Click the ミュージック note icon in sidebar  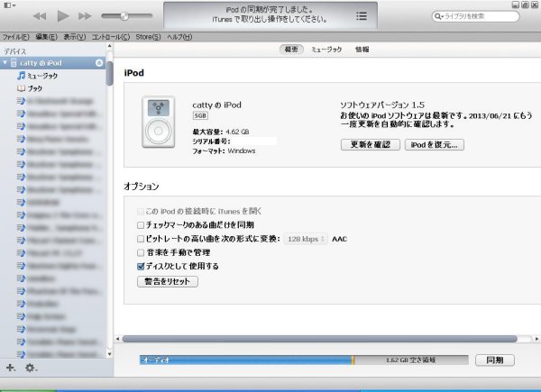coord(21,76)
